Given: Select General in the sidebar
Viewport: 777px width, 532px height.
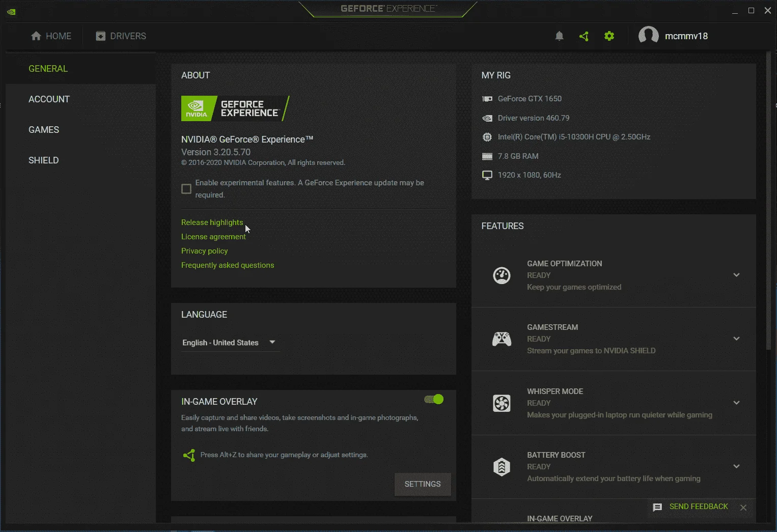Looking at the screenshot, I should (x=80, y=69).
